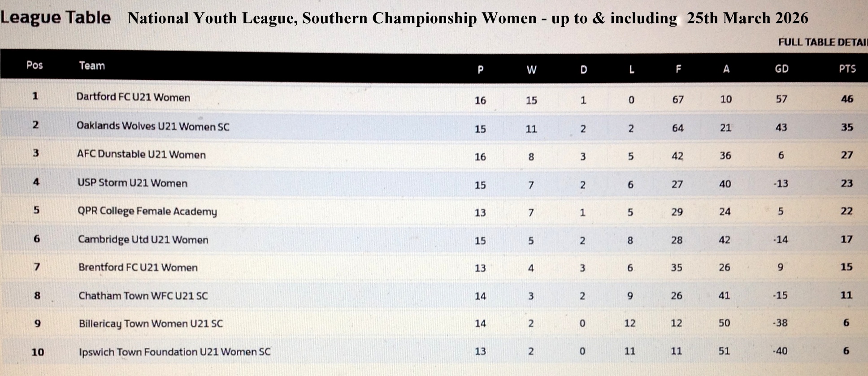This screenshot has height=376, width=868.
Task: Click the F (goals for) column header
Action: pyautogui.click(x=678, y=69)
